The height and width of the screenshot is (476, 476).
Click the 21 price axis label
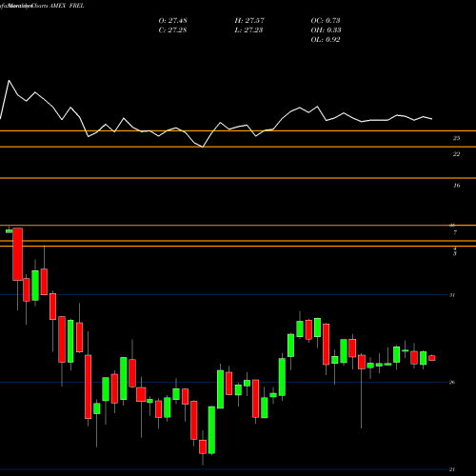point(452,469)
